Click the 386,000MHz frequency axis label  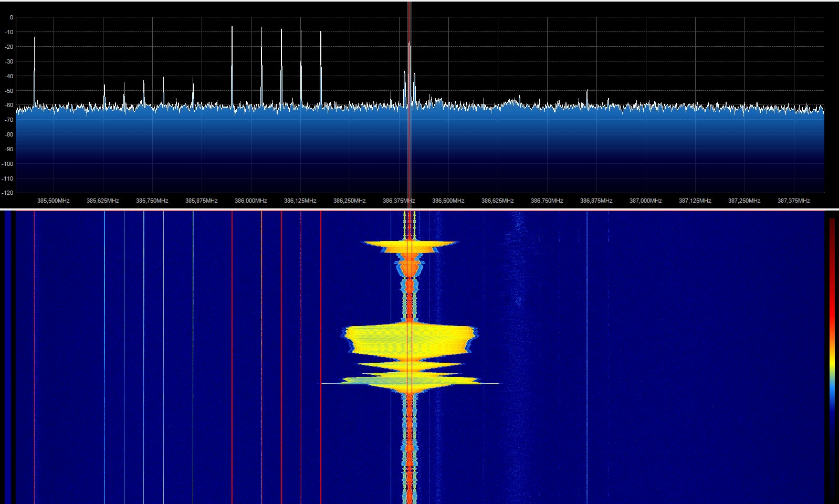250,201
